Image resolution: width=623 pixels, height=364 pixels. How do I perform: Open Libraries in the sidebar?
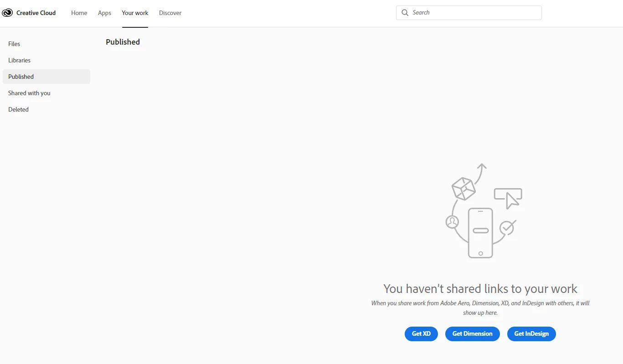(x=46, y=60)
